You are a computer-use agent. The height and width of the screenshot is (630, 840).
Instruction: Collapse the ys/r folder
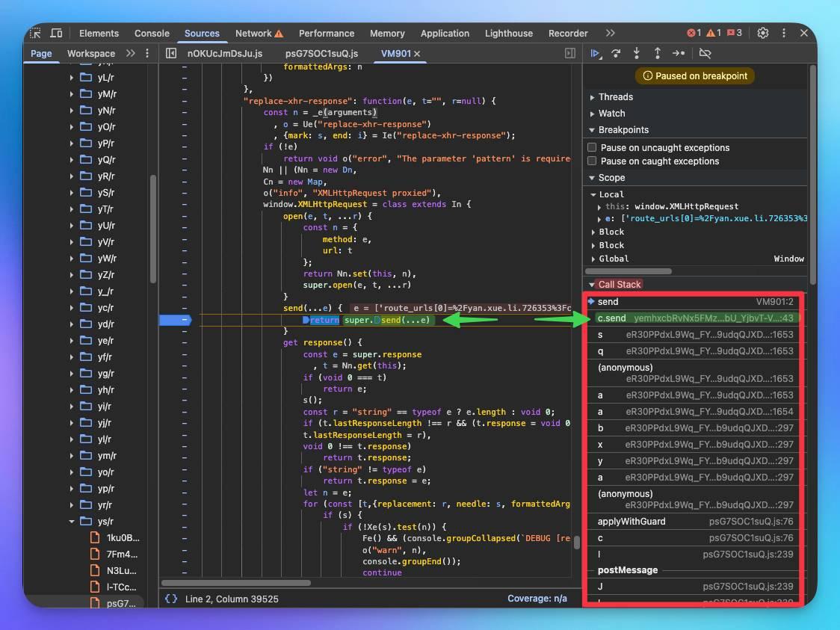(x=72, y=521)
